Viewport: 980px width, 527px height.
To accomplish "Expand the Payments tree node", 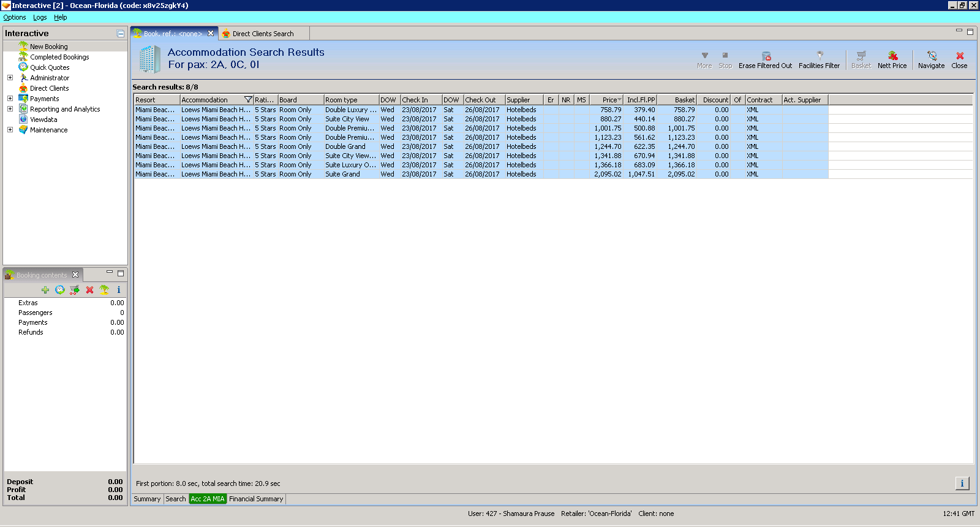I will 10,99.
